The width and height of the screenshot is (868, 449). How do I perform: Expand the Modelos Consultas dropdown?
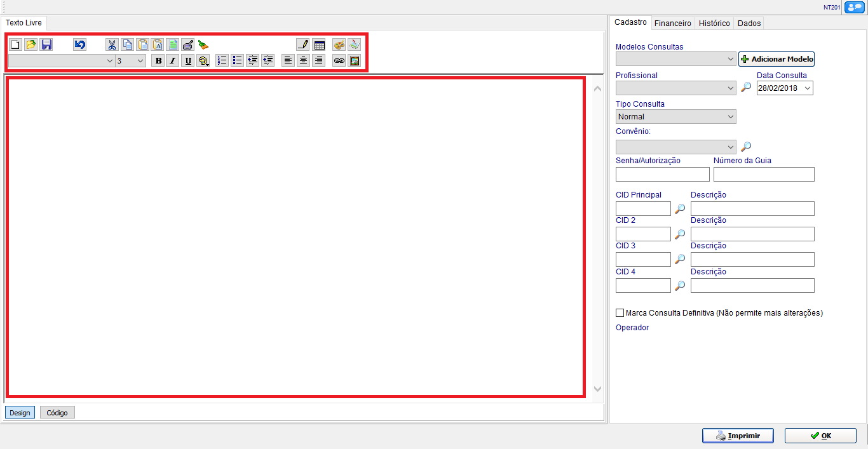(x=676, y=59)
